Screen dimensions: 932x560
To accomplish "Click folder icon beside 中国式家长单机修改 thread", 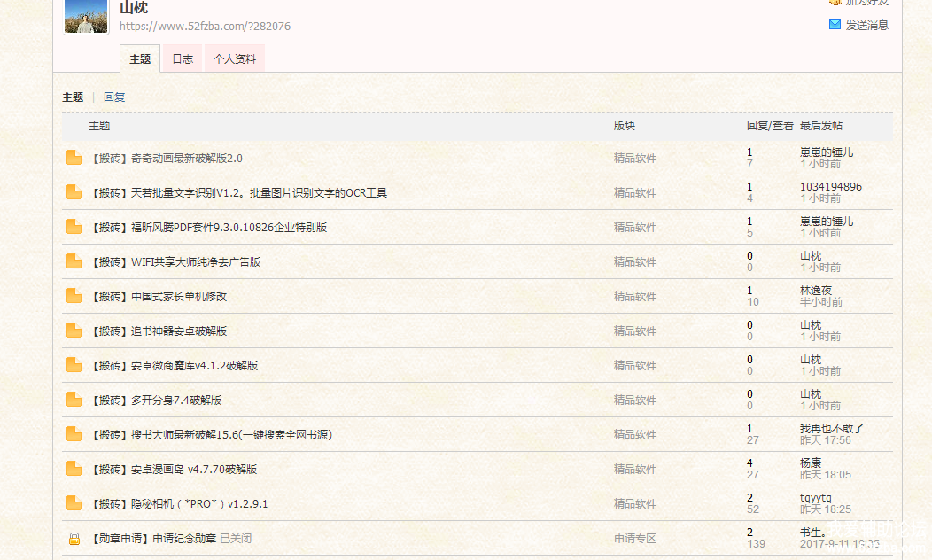I will click(74, 296).
